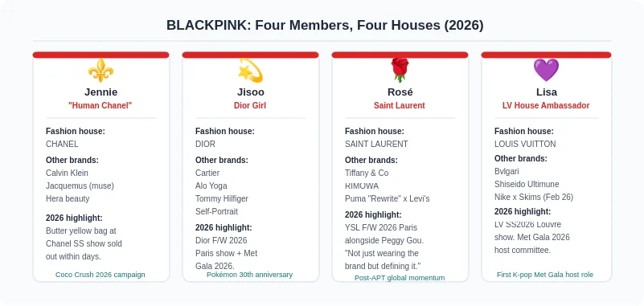The image size is (644, 306).
Task: Click the red rose icon above Rosé
Action: pyautogui.click(x=400, y=70)
